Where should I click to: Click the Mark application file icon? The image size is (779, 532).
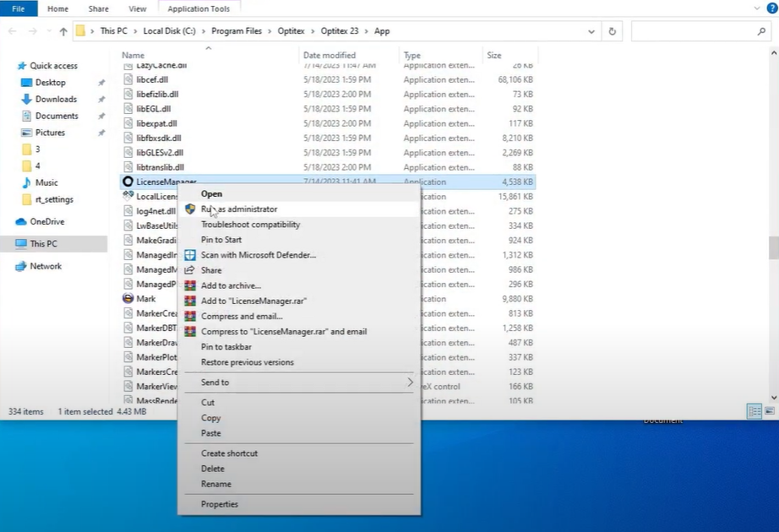(128, 299)
